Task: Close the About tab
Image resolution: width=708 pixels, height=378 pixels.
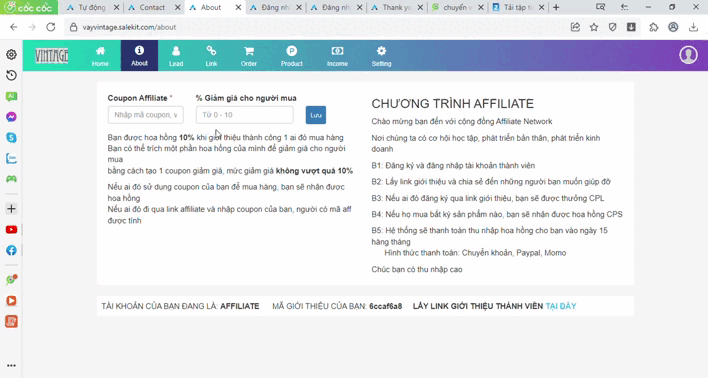Action: [x=238, y=7]
